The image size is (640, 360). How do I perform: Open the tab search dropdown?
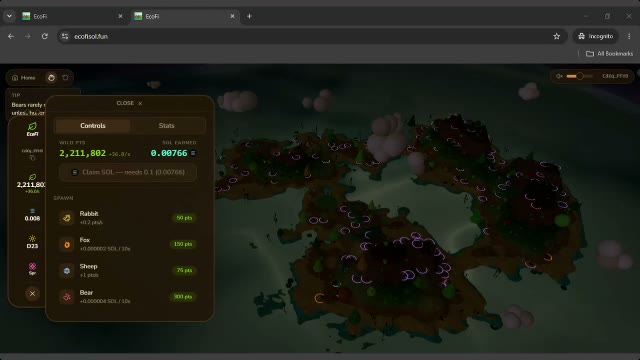[9, 16]
